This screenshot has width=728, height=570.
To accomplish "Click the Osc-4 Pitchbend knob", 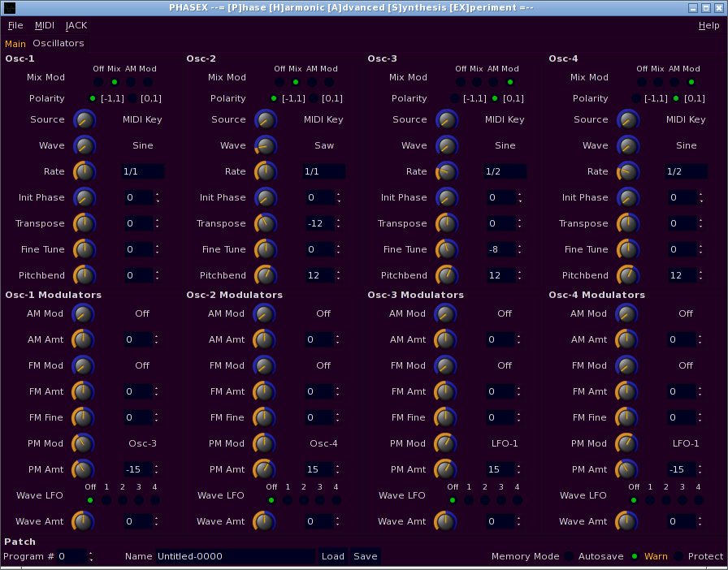I will [x=628, y=276].
